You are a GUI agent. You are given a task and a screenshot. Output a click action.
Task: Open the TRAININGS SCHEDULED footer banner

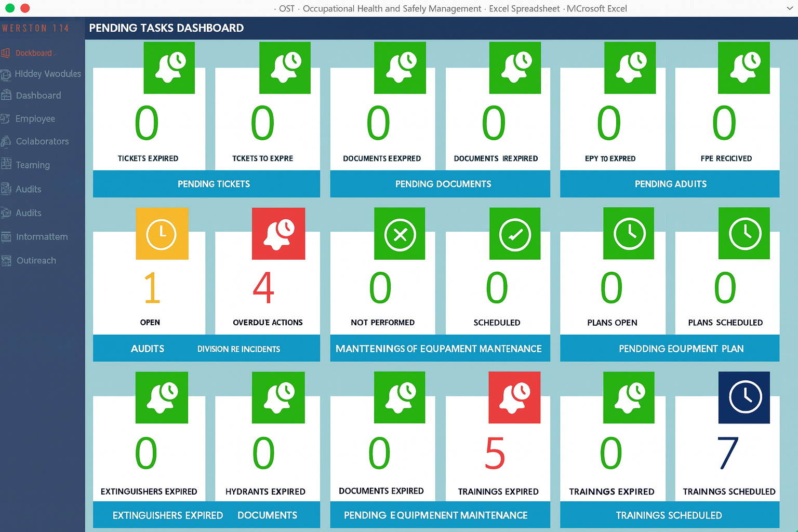(x=669, y=515)
